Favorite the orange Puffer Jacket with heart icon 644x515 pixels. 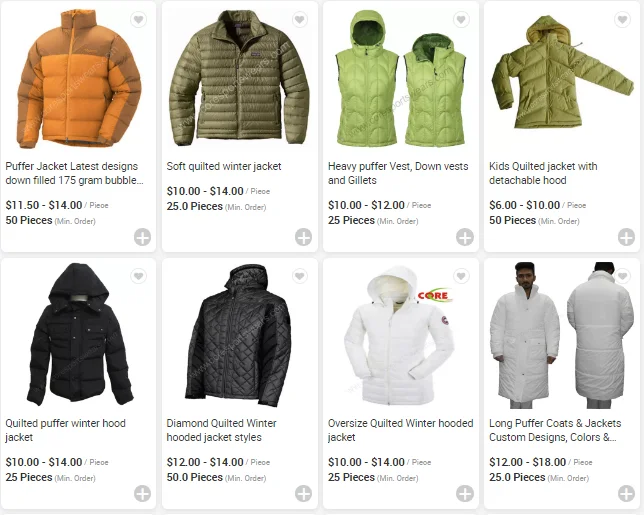pyautogui.click(x=138, y=19)
